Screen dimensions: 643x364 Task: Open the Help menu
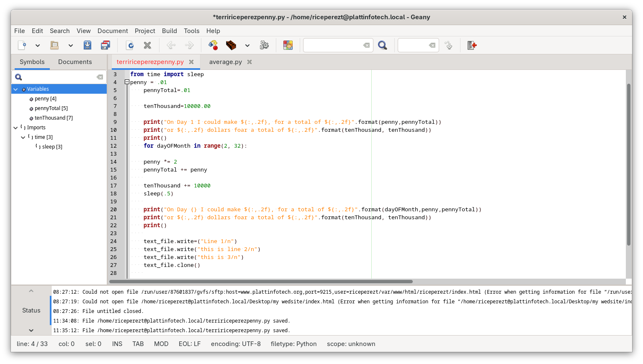pyautogui.click(x=213, y=31)
